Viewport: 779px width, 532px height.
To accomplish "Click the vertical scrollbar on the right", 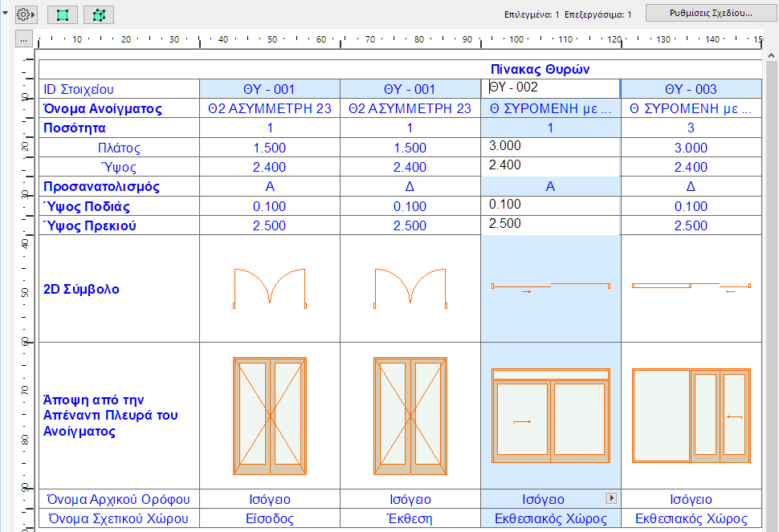I will coord(772,241).
